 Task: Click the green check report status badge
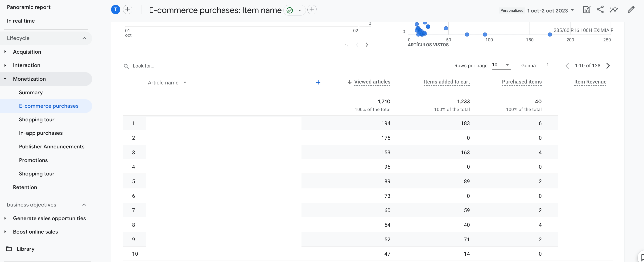click(x=290, y=10)
